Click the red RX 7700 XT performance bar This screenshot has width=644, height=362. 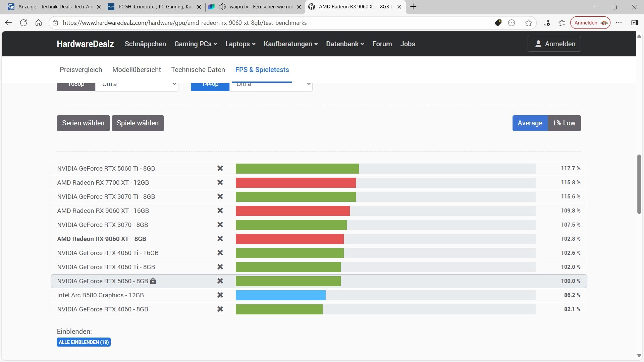[x=296, y=182]
